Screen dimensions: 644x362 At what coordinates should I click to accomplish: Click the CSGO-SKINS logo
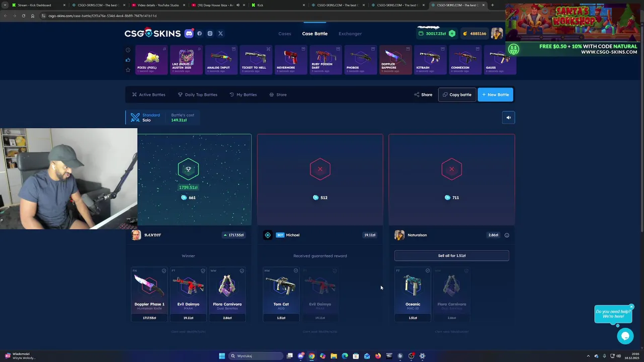(152, 33)
